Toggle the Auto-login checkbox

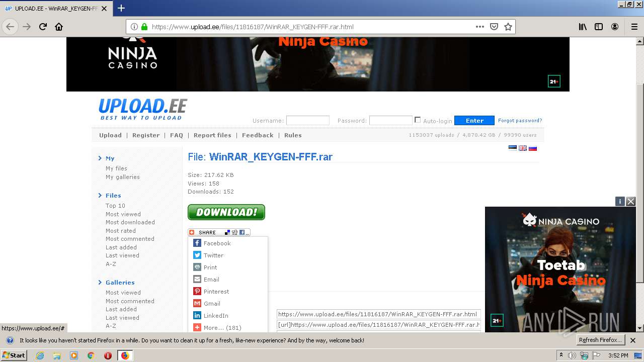(418, 120)
